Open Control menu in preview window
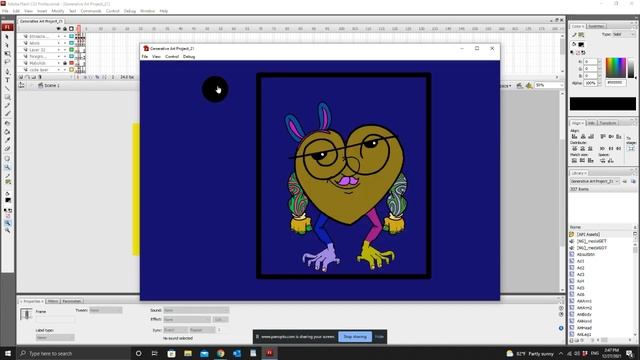640x360 pixels. click(172, 57)
